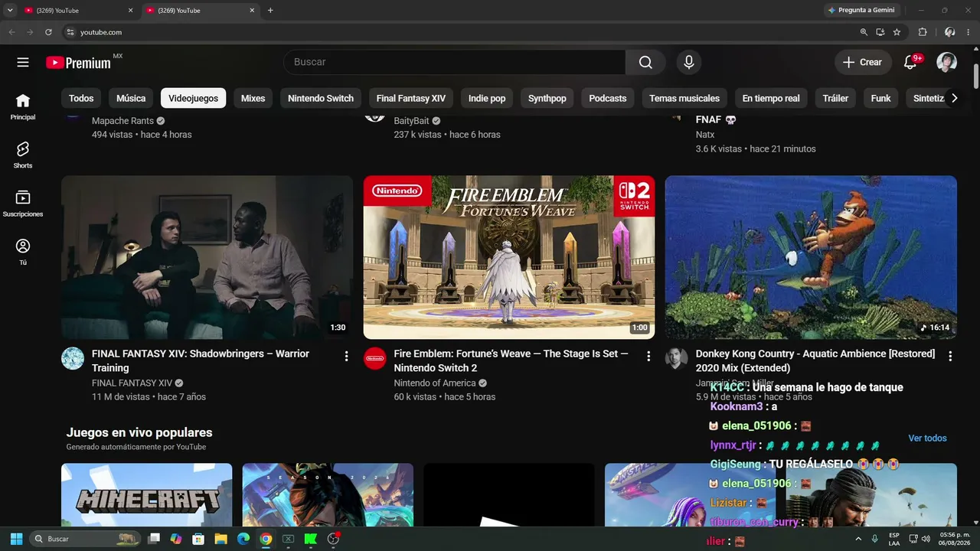Open the Tú section in the sidebar

23,251
